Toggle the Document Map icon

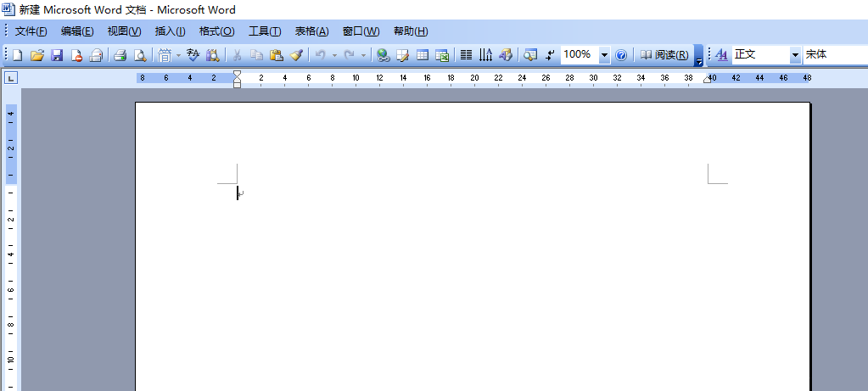tap(530, 55)
